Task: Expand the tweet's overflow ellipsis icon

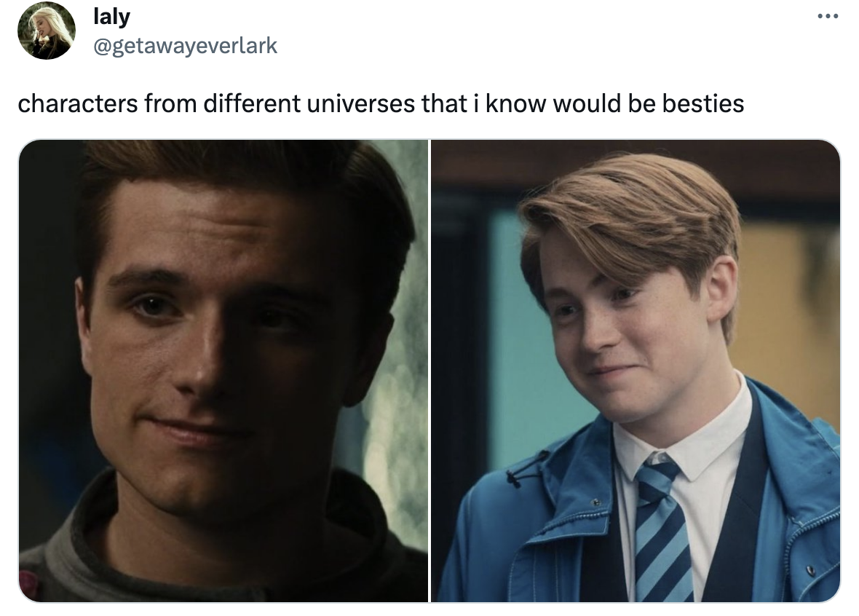Action: 827,17
